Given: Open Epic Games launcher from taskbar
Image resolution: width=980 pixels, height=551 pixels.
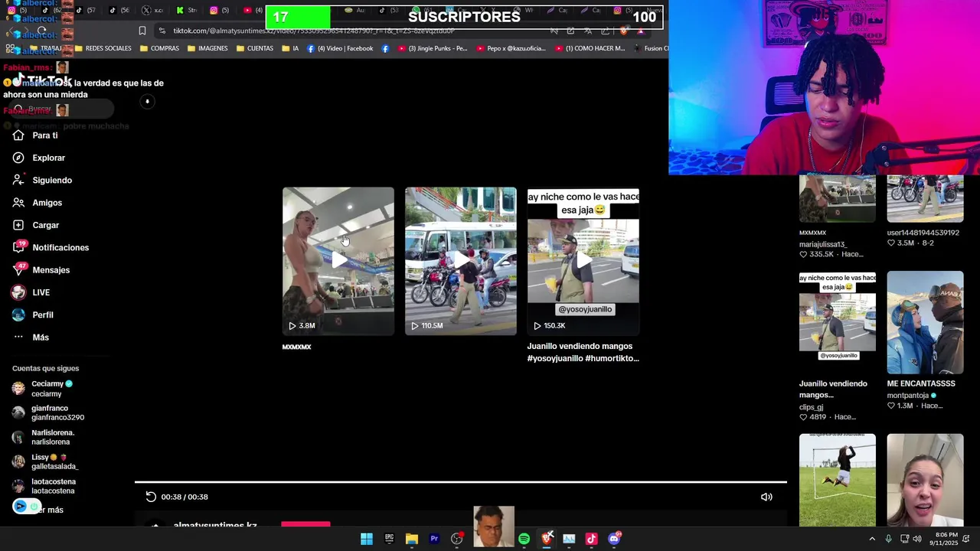Looking at the screenshot, I should pyautogui.click(x=389, y=539).
